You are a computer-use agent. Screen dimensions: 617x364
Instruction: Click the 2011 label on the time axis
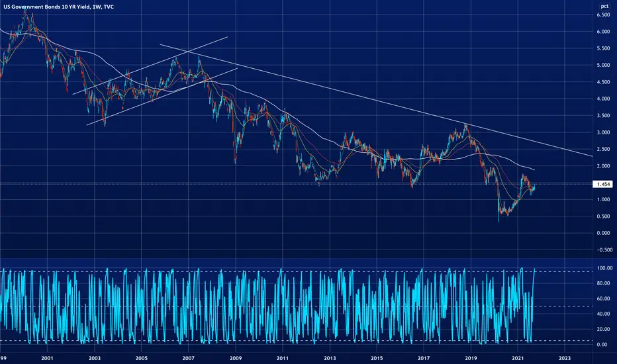click(283, 358)
